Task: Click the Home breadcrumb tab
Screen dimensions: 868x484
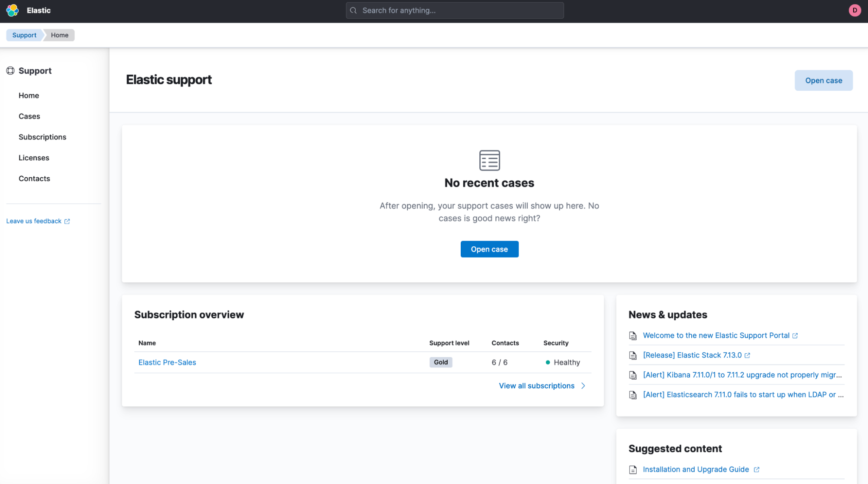Action: click(59, 35)
